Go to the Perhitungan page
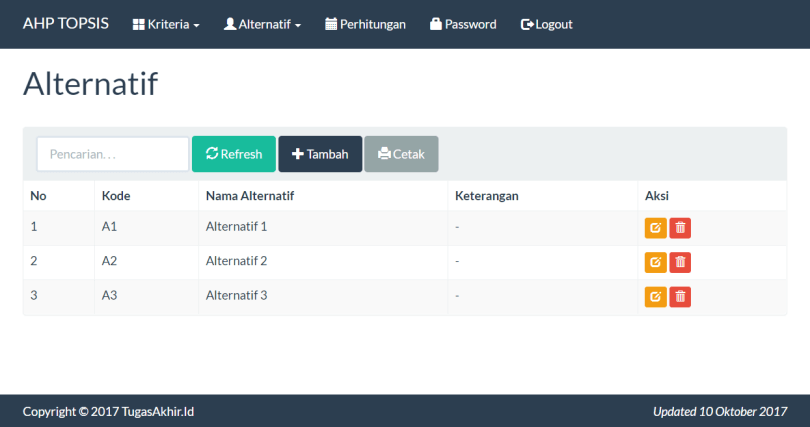 [x=372, y=24]
